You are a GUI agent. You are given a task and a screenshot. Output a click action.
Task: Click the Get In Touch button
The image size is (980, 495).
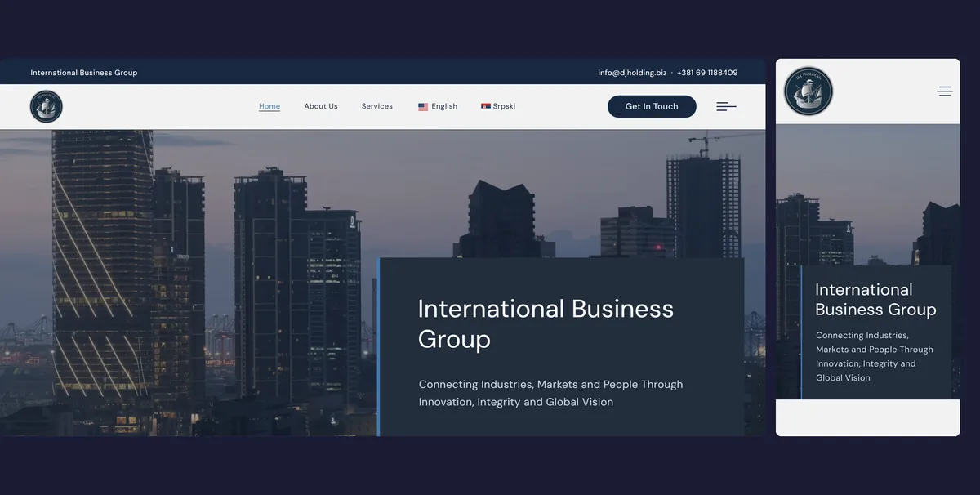point(652,106)
